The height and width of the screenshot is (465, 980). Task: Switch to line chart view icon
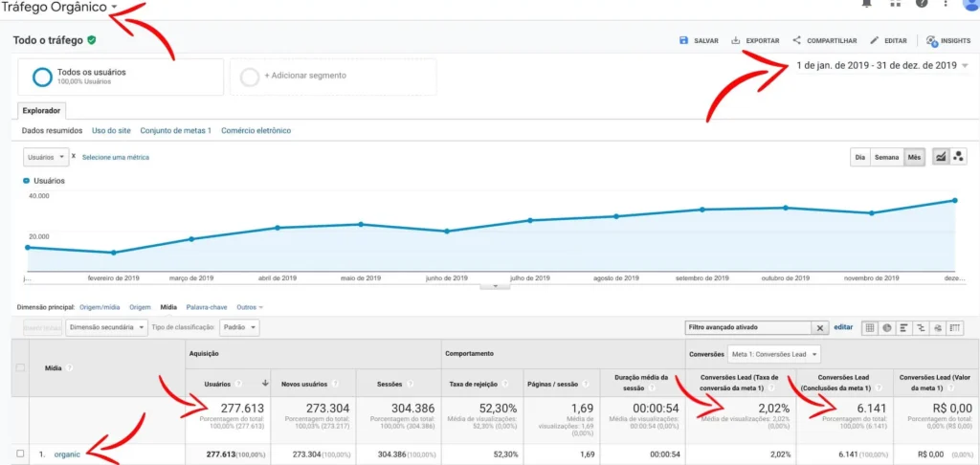click(940, 158)
